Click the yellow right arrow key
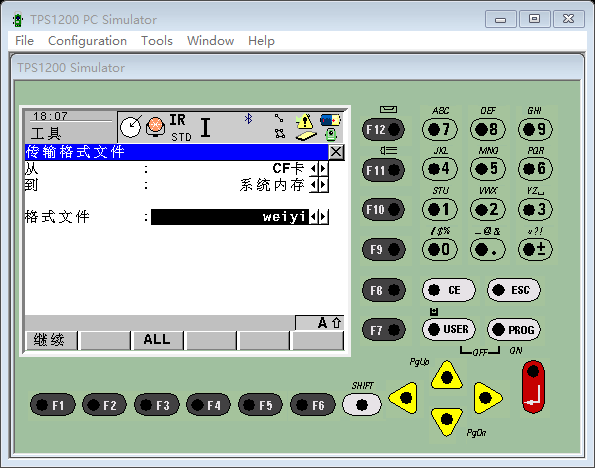 487,398
